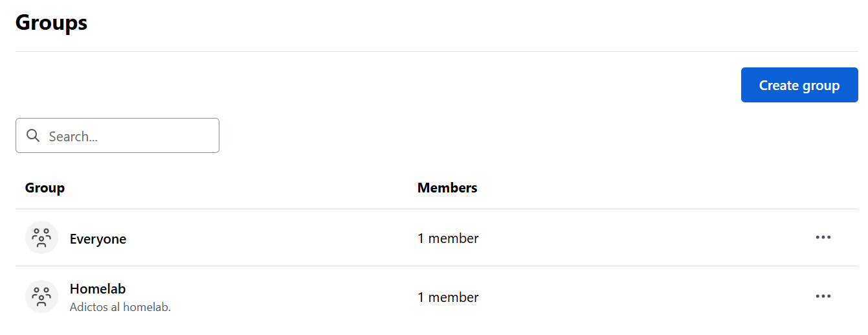Select Everyone's 1 member count
The width and height of the screenshot is (868, 335).
tap(448, 238)
